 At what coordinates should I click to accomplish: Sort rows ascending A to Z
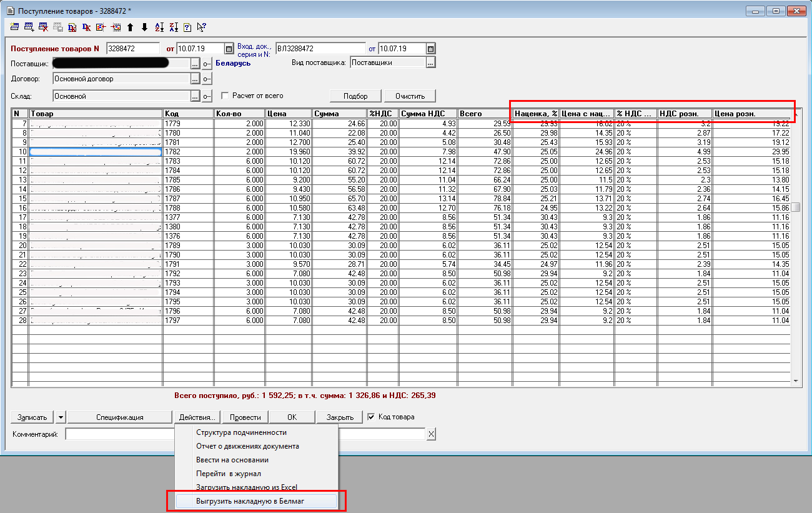pos(159,27)
